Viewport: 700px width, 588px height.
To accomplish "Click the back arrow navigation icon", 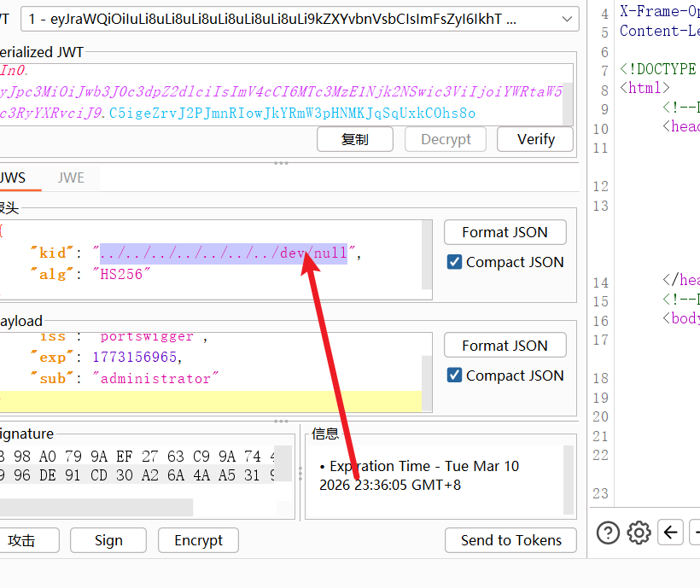I will pos(672,533).
